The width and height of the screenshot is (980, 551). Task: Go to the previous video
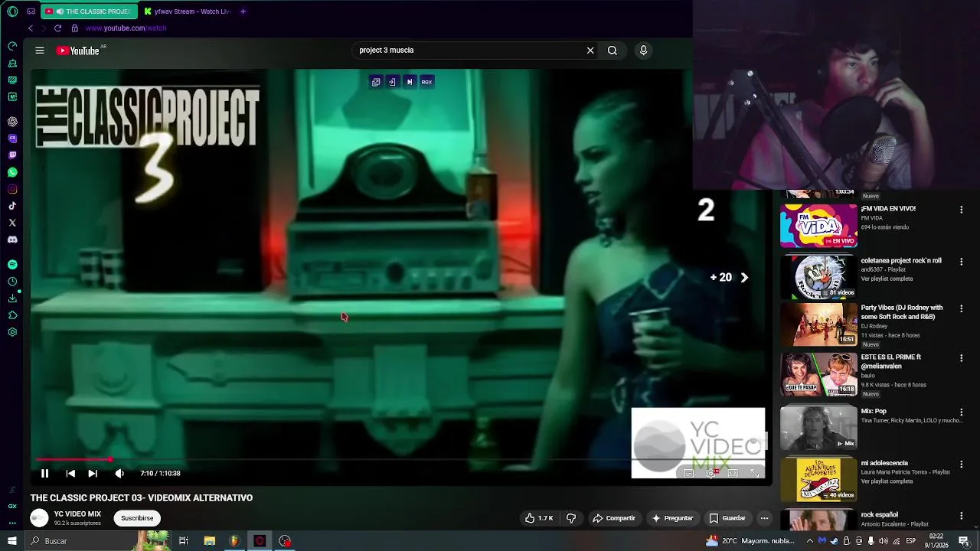coord(70,474)
